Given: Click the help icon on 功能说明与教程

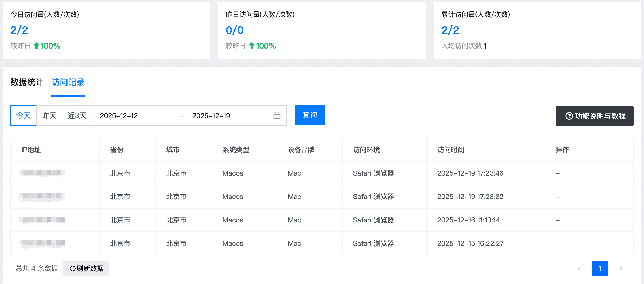Looking at the screenshot, I should click(x=569, y=116).
